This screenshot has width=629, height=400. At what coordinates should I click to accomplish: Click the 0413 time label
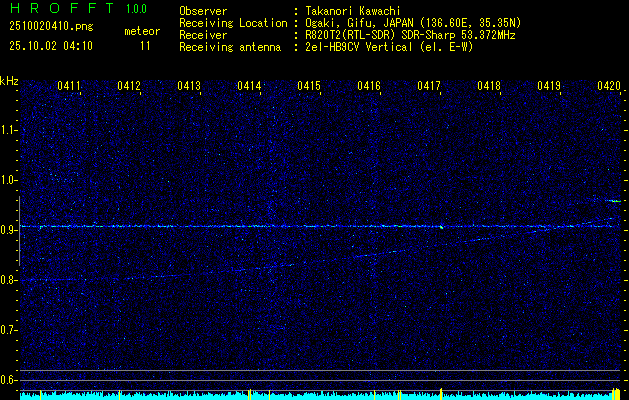[x=189, y=86]
